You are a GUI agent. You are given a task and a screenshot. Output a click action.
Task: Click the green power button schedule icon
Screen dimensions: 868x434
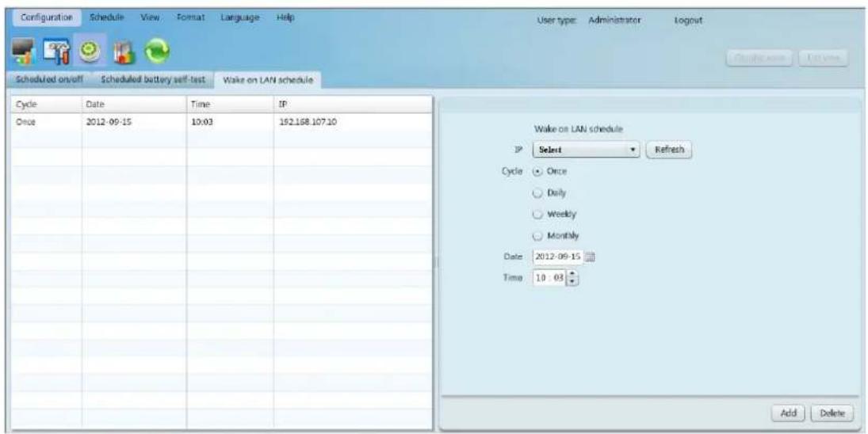[89, 51]
